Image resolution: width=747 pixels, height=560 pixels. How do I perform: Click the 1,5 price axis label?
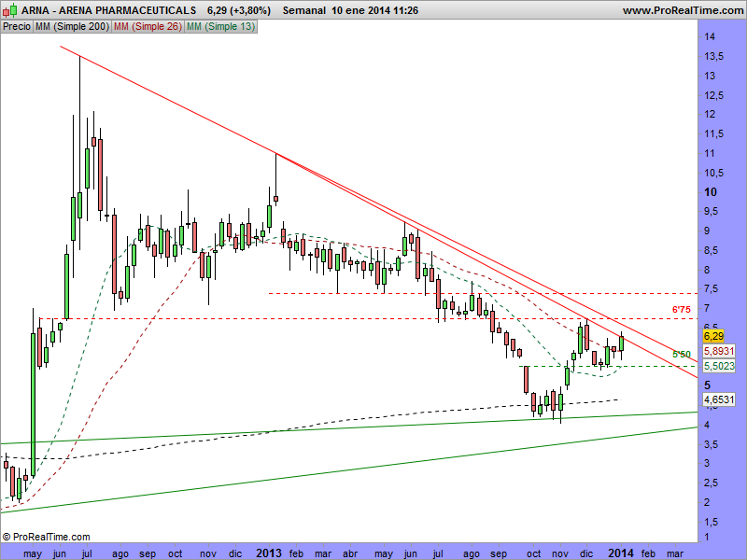(713, 523)
